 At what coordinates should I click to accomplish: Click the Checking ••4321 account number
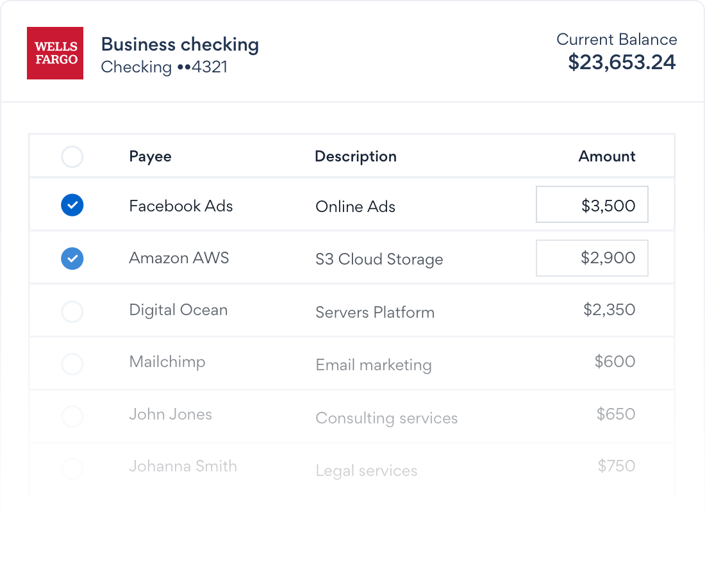[164, 67]
